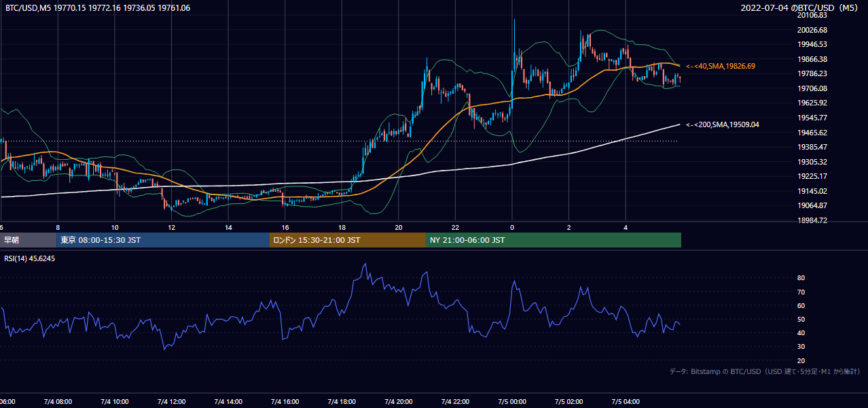Click the 7/5 00:00 date label
This screenshot has height=408, width=868.
point(512,401)
